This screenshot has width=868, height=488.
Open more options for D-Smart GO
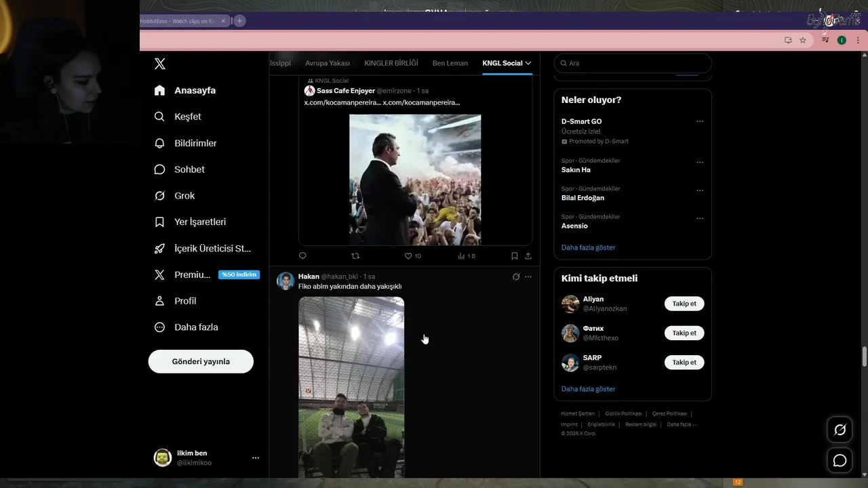[700, 121]
